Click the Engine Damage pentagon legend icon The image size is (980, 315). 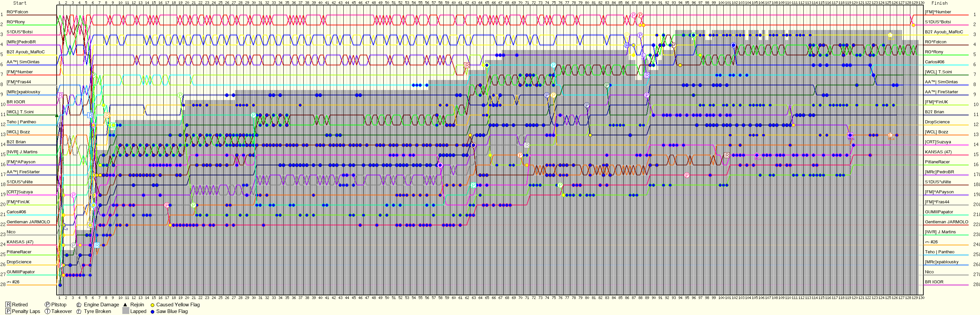[x=79, y=305]
